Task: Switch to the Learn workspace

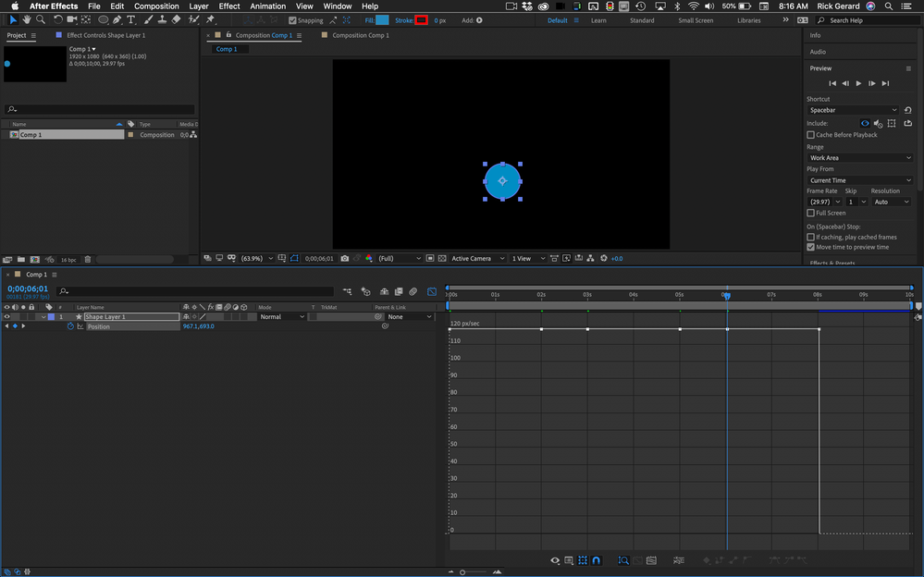Action: pos(598,20)
